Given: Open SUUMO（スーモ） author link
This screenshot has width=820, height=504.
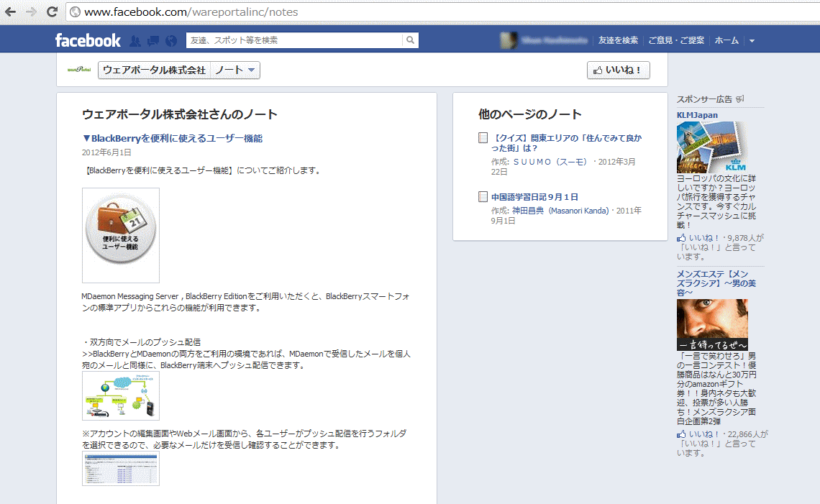Looking at the screenshot, I should click(x=550, y=162).
